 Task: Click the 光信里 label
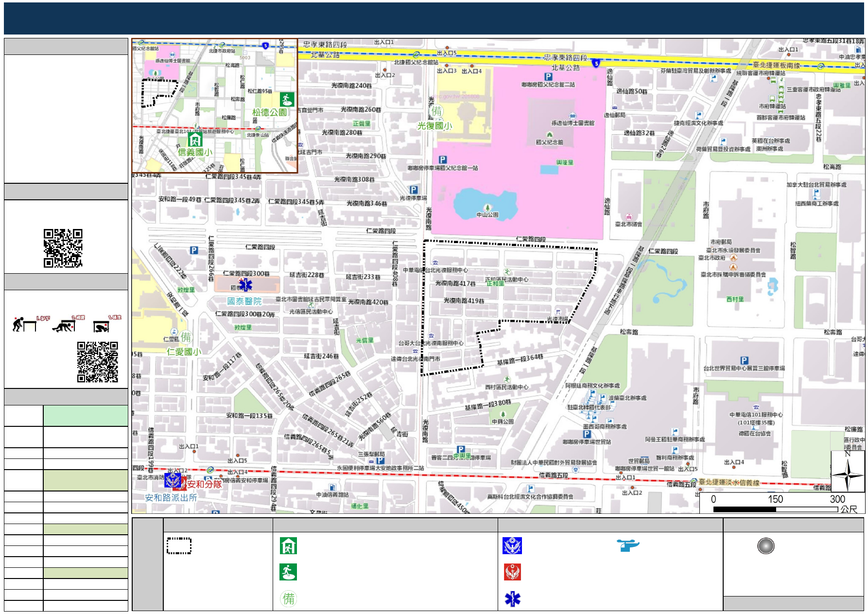point(365,340)
